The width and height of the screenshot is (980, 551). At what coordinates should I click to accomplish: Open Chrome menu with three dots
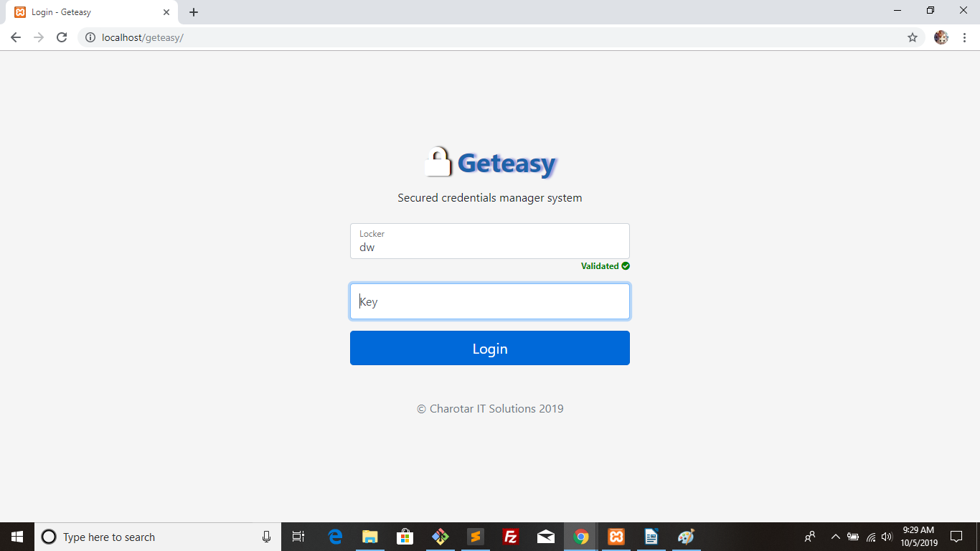tap(965, 37)
